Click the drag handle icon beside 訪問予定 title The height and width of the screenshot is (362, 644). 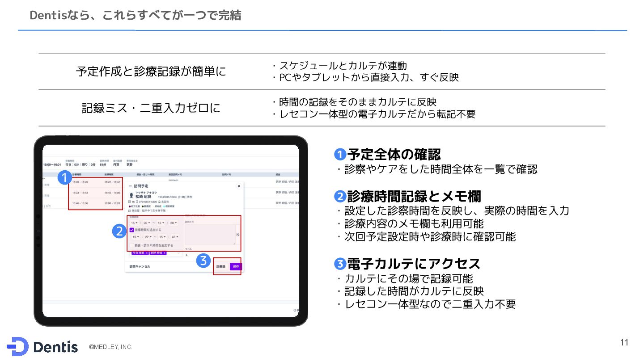pyautogui.click(x=130, y=186)
